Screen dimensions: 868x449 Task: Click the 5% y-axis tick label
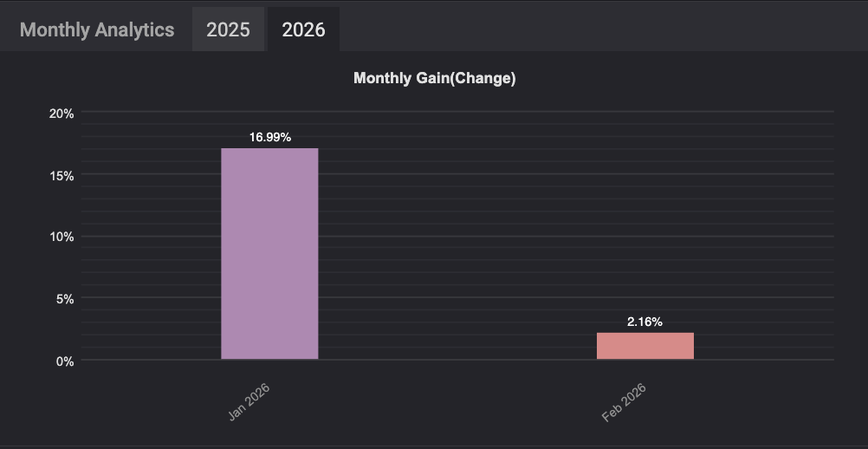64,300
